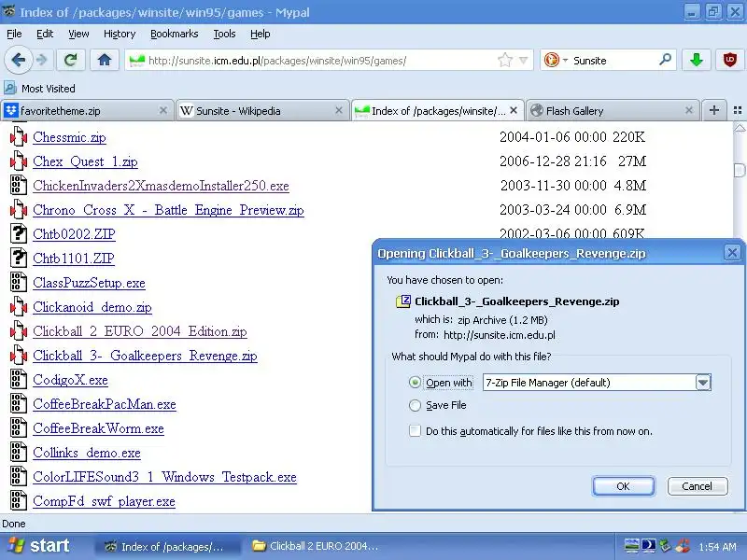Go to the Home page
Viewport: 747px width, 560px height.
[105, 61]
